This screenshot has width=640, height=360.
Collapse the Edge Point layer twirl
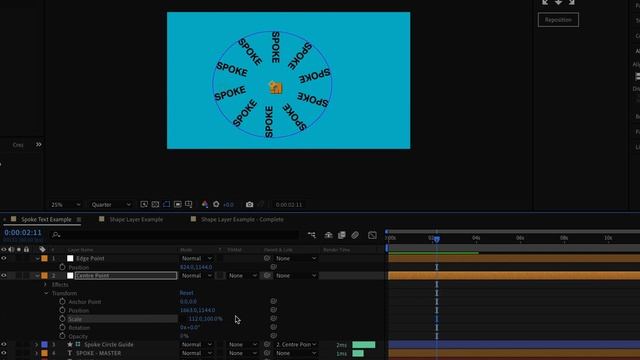click(37, 258)
